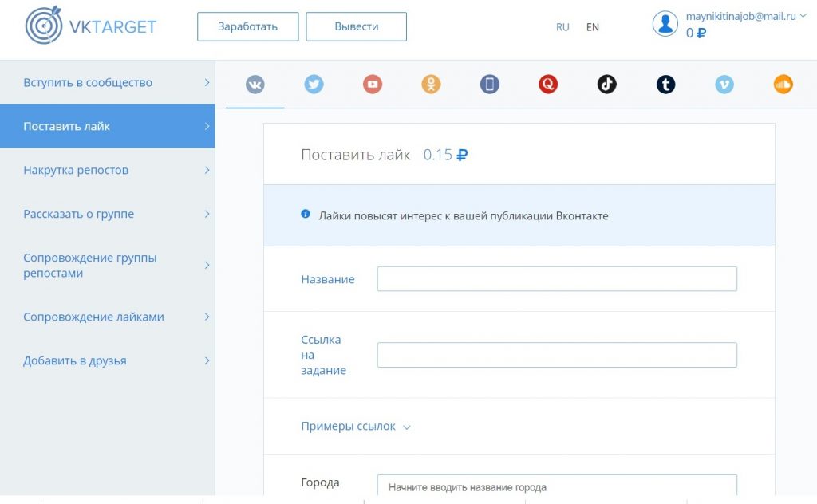
Task: Click the Заработать button
Action: (248, 26)
